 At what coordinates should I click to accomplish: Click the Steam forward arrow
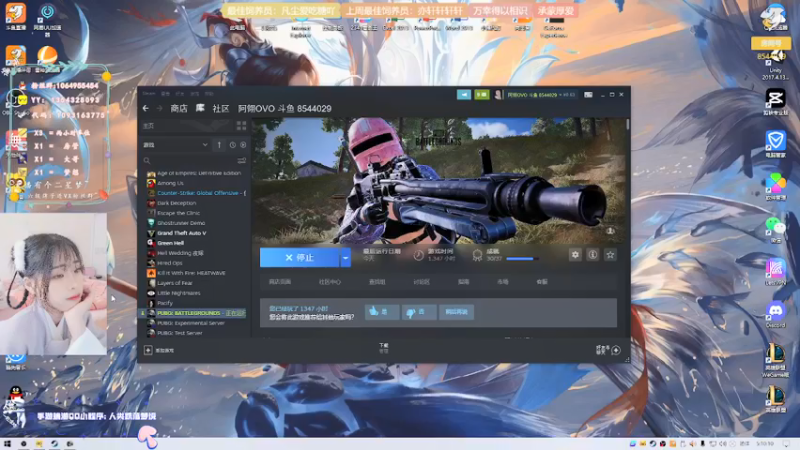pyautogui.click(x=159, y=108)
